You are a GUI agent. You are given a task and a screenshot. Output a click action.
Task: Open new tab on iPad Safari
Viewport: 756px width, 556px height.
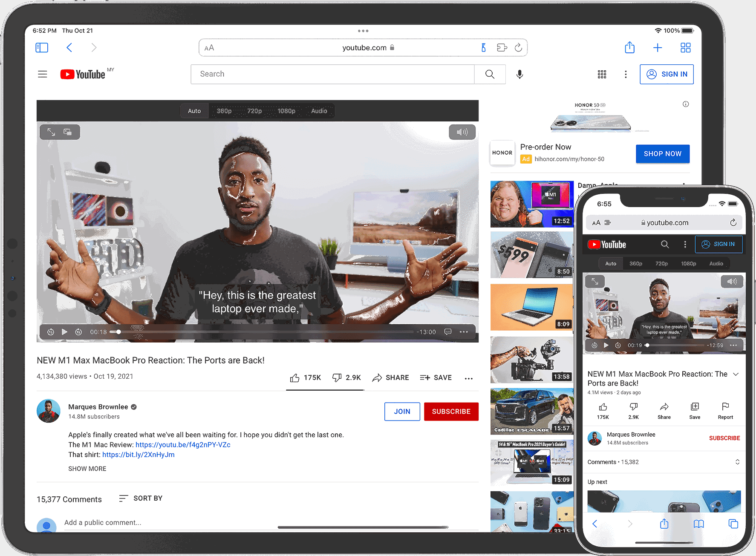click(x=658, y=48)
